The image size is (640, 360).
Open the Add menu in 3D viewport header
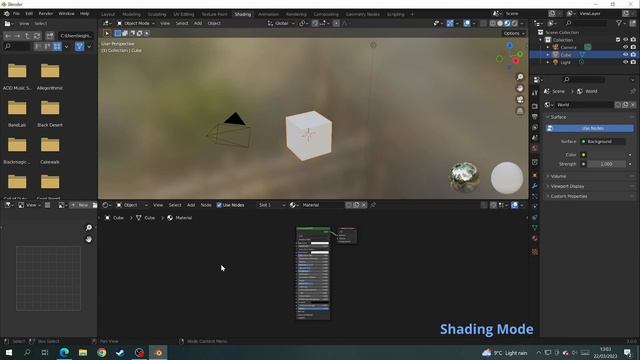198,23
